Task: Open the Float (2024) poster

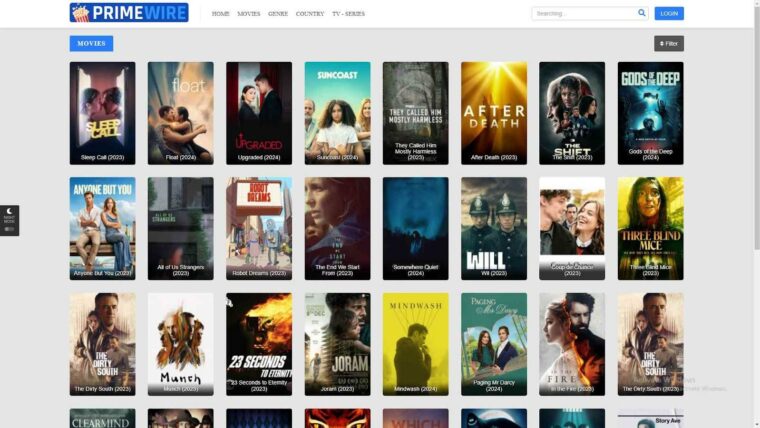Action: pos(180,113)
